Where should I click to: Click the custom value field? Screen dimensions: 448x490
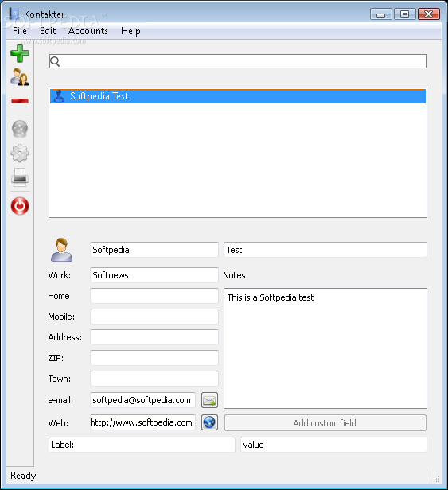333,445
